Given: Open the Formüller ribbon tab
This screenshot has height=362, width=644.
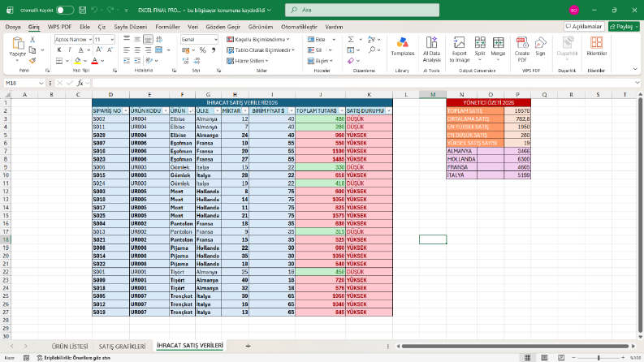Looking at the screenshot, I should [x=167, y=27].
